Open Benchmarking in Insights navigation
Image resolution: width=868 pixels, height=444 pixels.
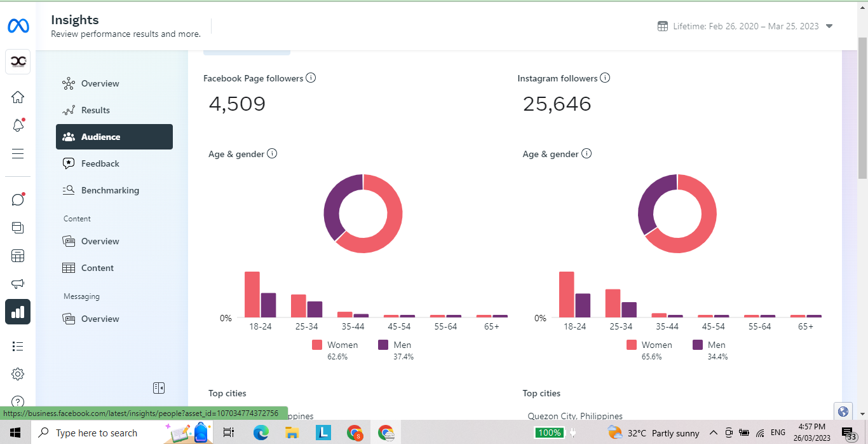click(114, 190)
